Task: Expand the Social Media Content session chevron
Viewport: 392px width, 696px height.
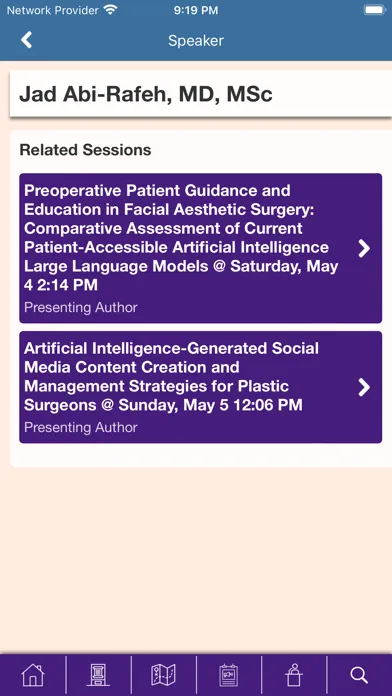Action: click(x=364, y=387)
